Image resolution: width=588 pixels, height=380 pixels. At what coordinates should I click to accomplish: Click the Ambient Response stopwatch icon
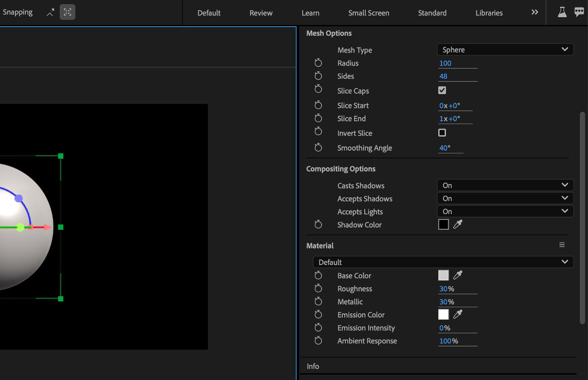pyautogui.click(x=318, y=341)
